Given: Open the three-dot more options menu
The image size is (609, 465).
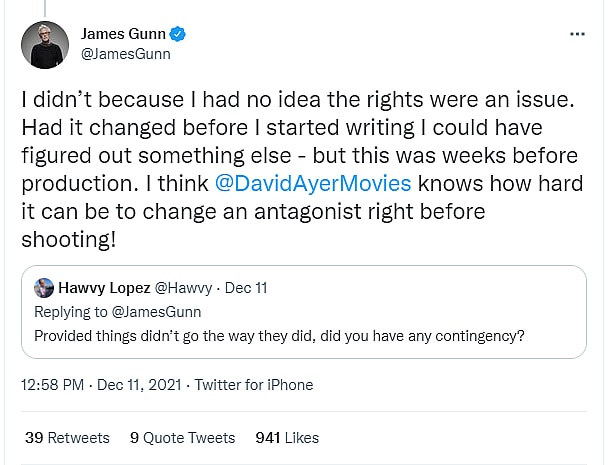Looking at the screenshot, I should 576,35.
